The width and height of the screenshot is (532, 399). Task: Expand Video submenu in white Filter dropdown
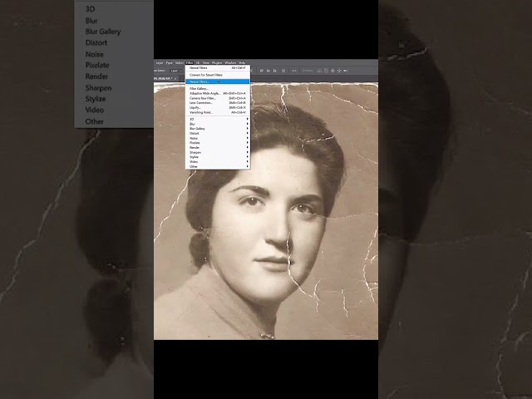(218, 162)
